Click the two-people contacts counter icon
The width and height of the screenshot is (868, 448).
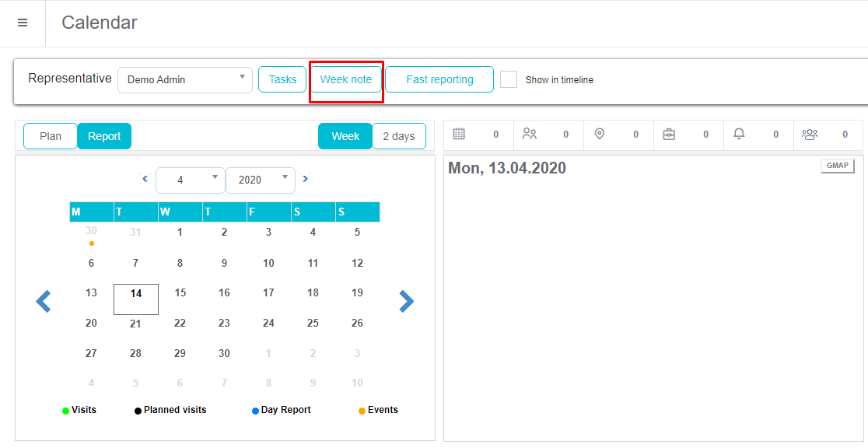pos(530,135)
